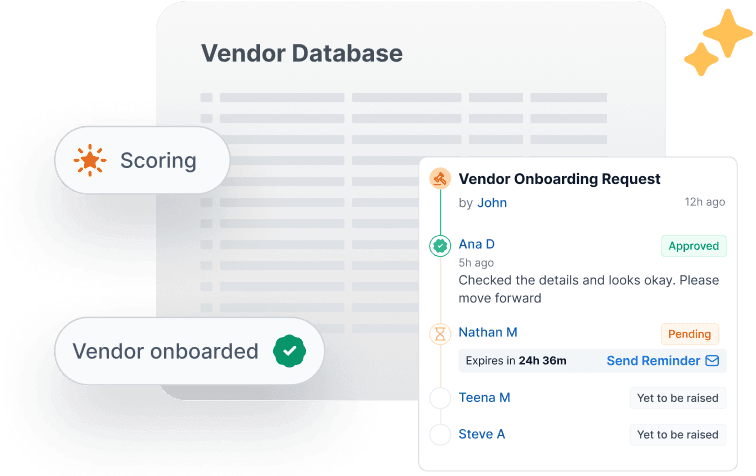Click Nathan M's hourglass pending icon
The height and width of the screenshot is (476, 756).
tap(440, 334)
